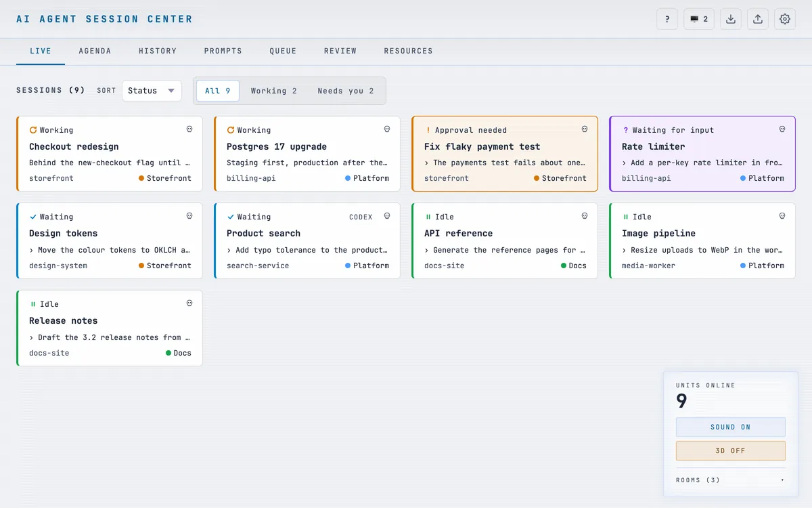The width and height of the screenshot is (812, 508).
Task: Click the 'search-service' repo text
Action: pos(258,266)
